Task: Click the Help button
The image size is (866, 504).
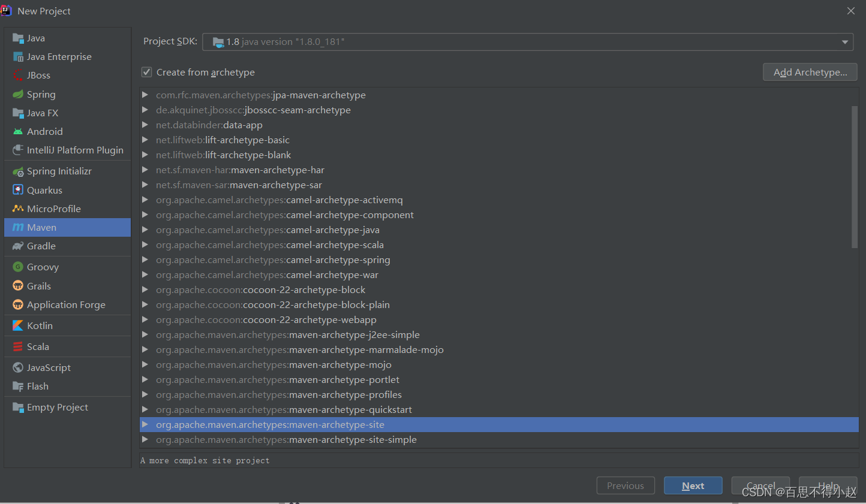Action: 828,486
